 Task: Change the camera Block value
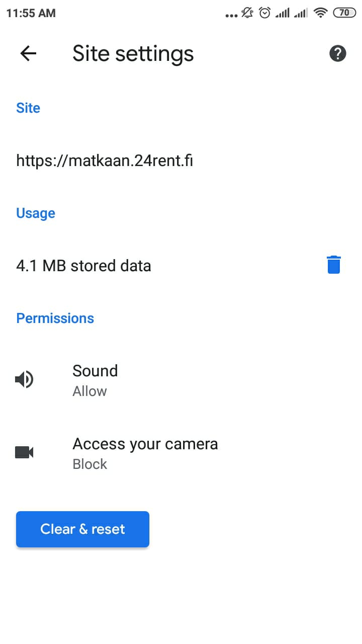pyautogui.click(x=90, y=464)
